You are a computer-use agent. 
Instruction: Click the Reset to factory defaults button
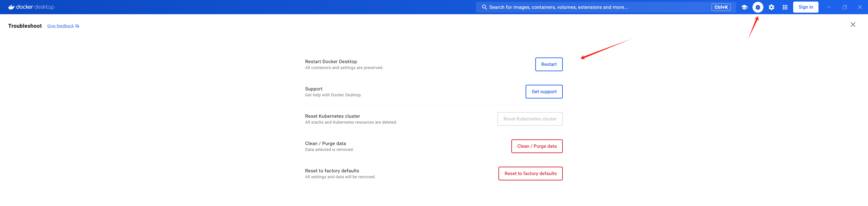[x=530, y=173]
